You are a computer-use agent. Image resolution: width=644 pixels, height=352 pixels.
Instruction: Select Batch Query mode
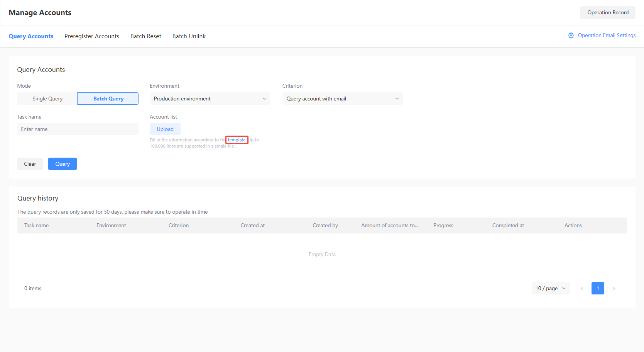tap(107, 99)
